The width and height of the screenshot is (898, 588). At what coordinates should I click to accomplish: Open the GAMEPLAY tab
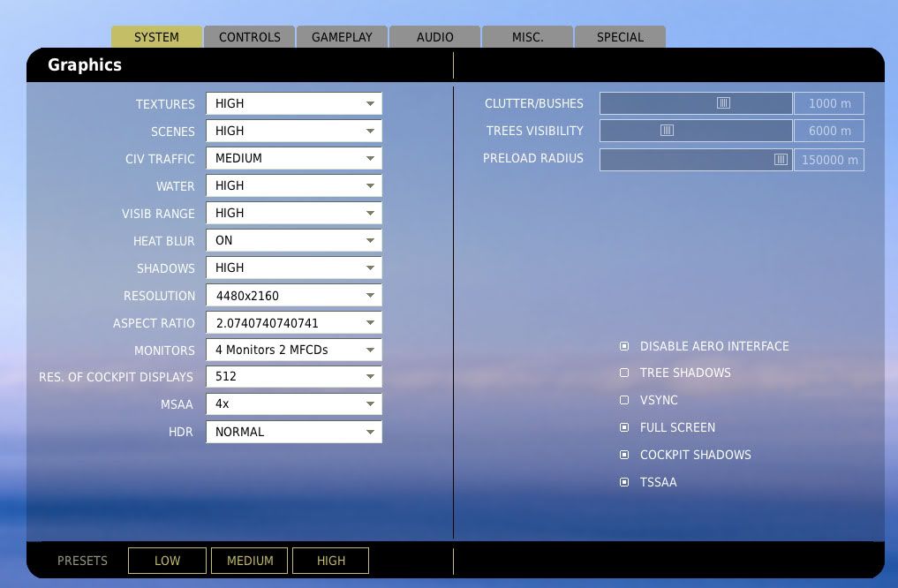tap(342, 36)
